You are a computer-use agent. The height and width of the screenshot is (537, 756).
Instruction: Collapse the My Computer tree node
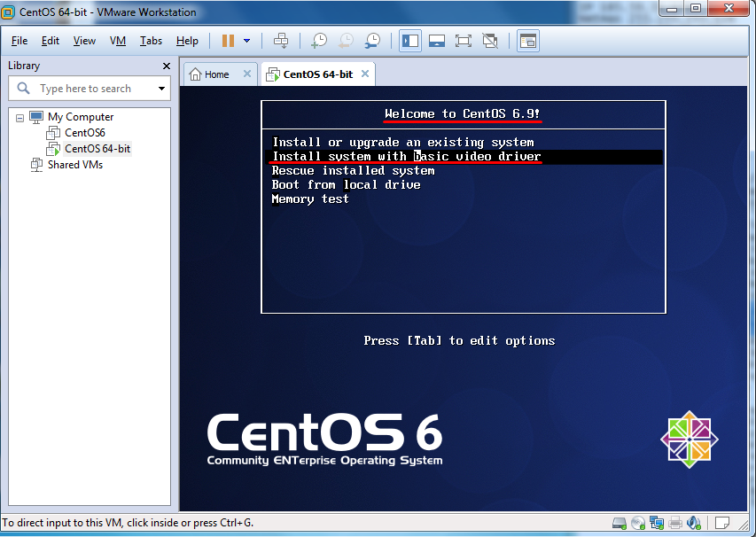(20, 117)
